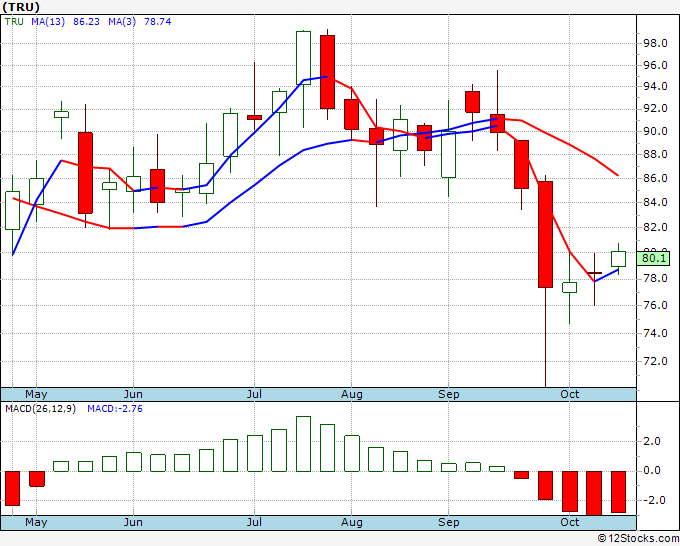Viewport: 680px width, 546px height.
Task: Click the (TRU) chart title
Action: pos(21,7)
